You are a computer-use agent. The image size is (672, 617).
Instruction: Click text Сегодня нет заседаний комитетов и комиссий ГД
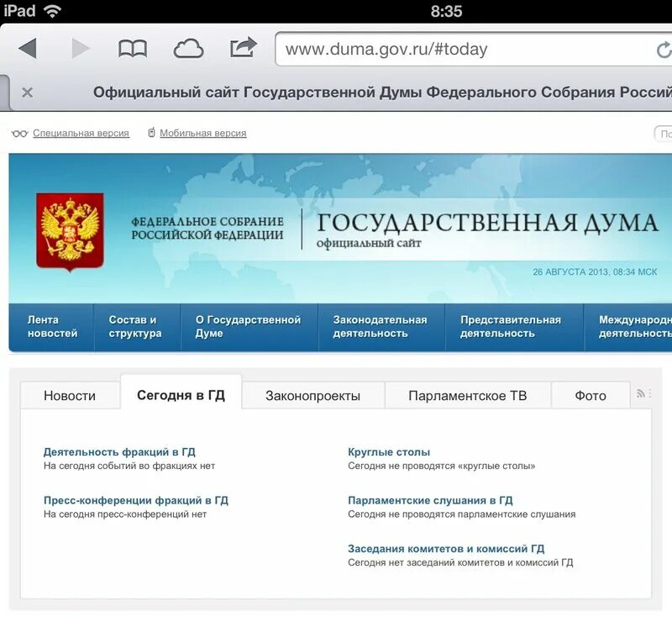pos(460,562)
